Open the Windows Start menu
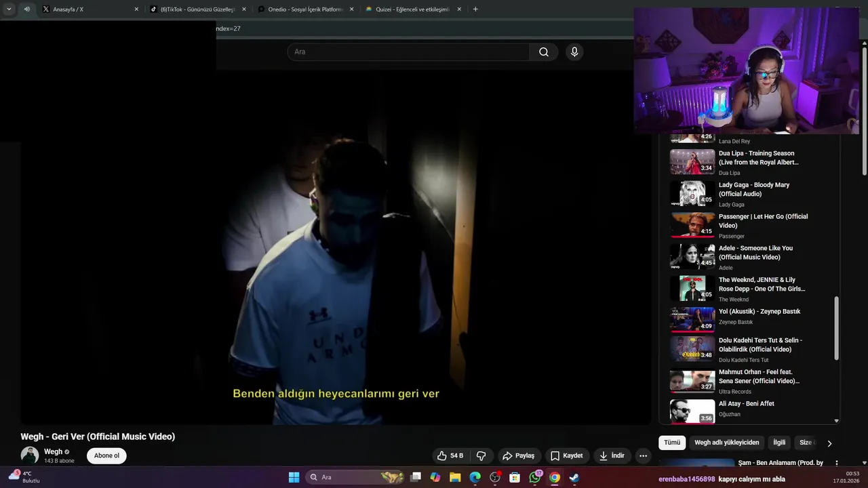 click(x=294, y=477)
